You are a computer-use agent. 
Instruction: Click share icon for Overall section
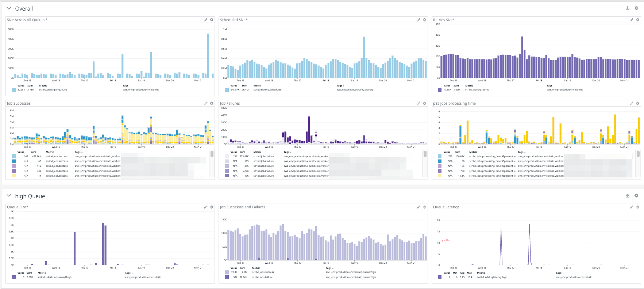(x=628, y=8)
